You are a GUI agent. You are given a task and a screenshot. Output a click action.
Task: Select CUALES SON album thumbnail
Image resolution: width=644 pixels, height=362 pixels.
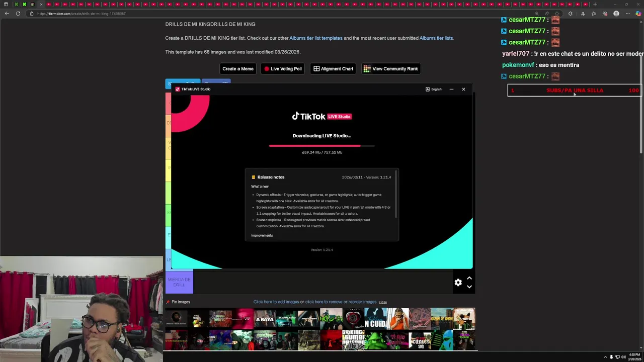(420, 340)
